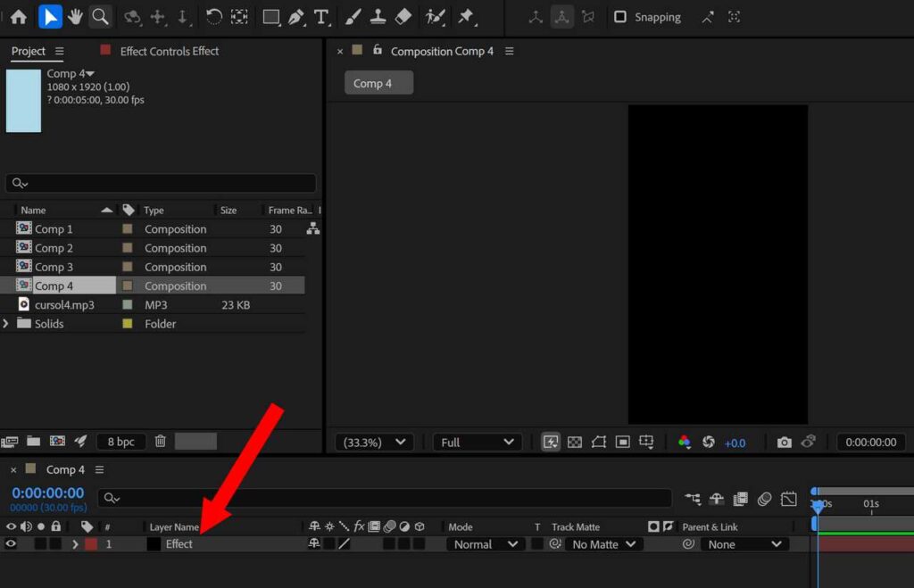
Task: Toggle mask and shape path visibility
Action: coord(599,443)
